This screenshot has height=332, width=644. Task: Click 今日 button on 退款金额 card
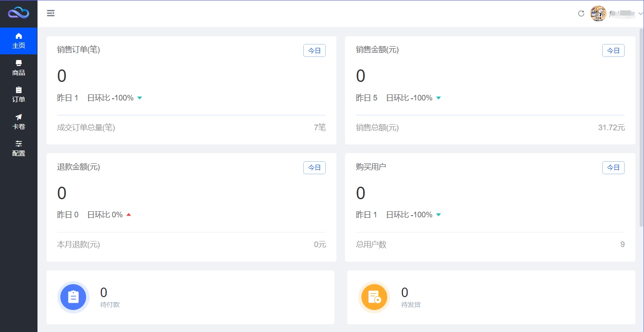314,167
